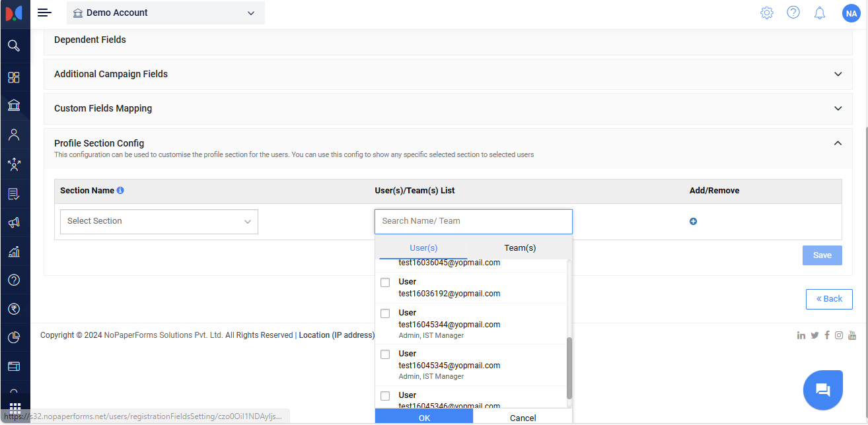Check the box for test16045344@yopmail.com

tap(385, 313)
